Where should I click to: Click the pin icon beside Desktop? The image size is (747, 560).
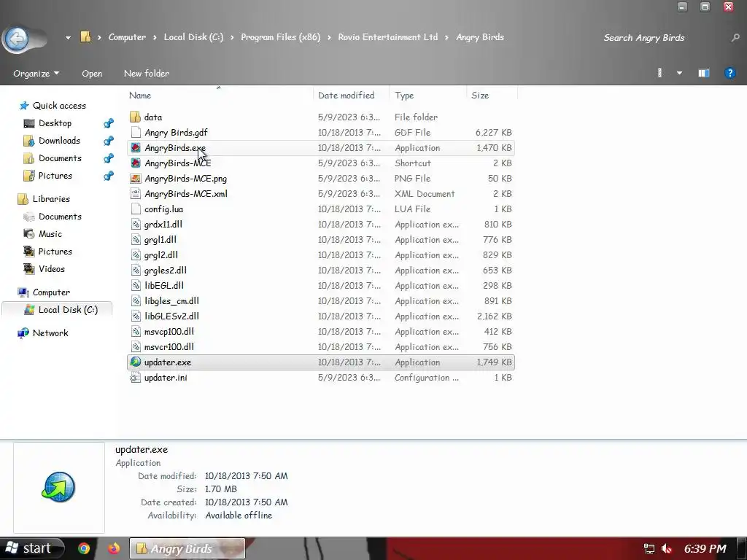tap(109, 123)
